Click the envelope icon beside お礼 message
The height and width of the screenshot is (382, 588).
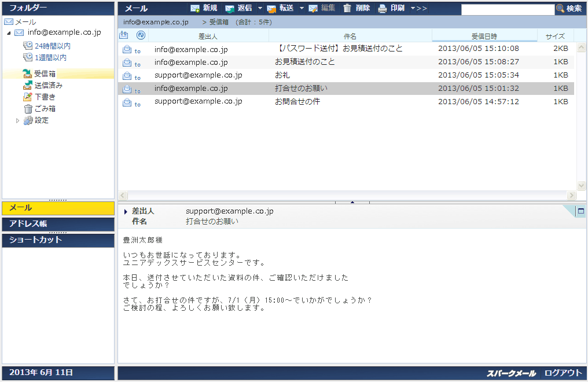point(127,75)
